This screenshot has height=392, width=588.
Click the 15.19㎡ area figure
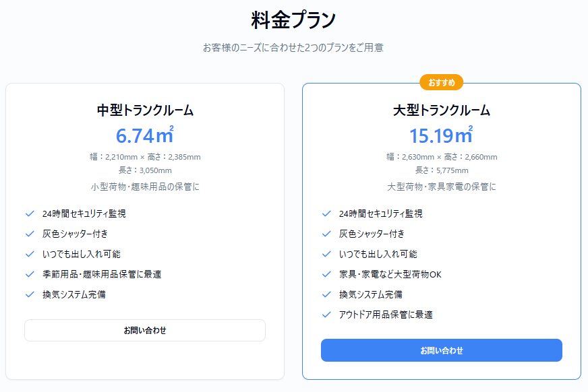click(x=442, y=135)
